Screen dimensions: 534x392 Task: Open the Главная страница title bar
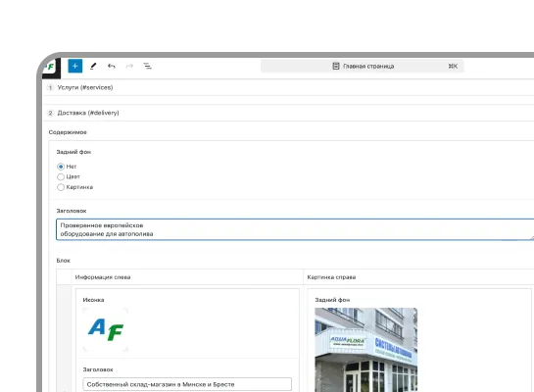[x=363, y=66]
